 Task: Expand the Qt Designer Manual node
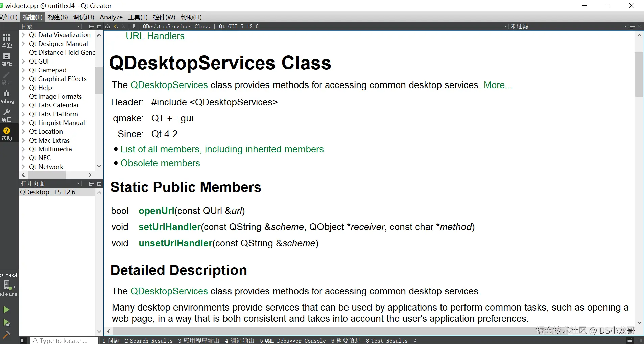coord(23,44)
